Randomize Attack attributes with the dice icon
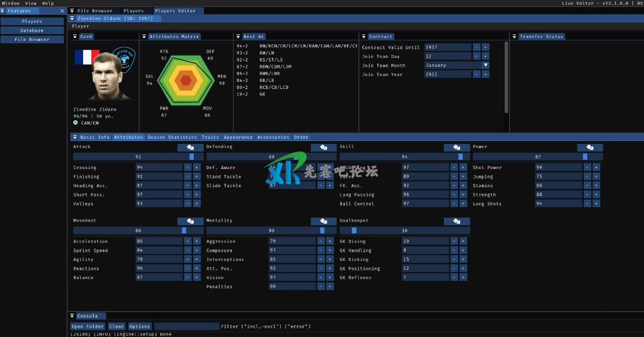This screenshot has height=337, width=644. click(x=190, y=147)
